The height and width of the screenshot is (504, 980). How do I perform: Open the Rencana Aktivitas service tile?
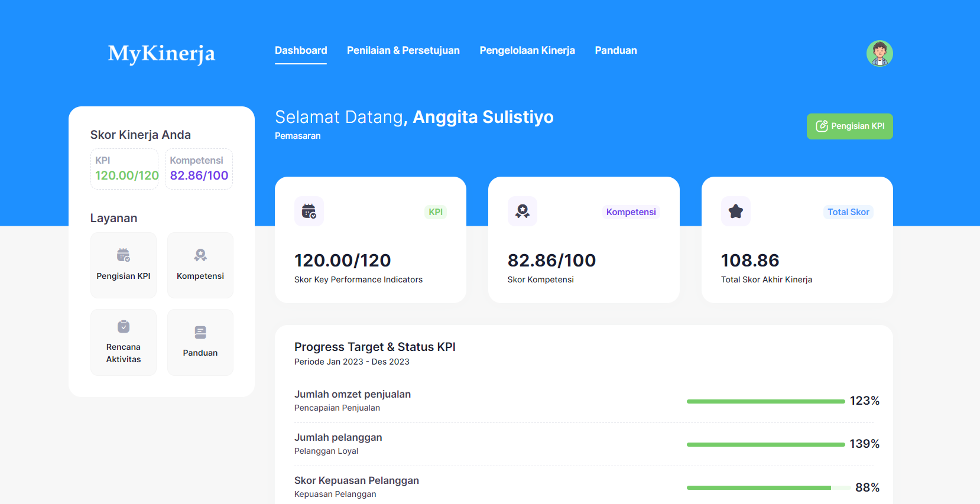click(x=124, y=342)
